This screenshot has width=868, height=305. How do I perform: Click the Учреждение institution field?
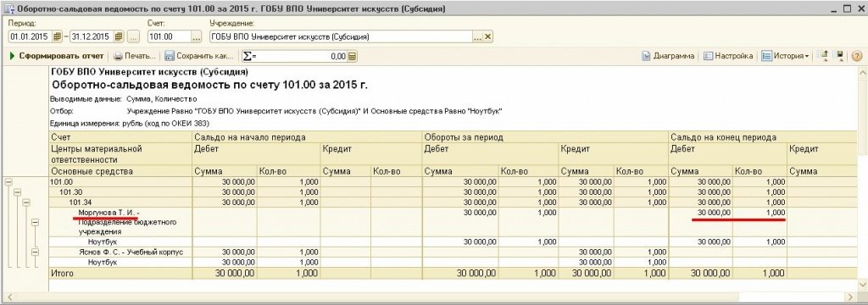(341, 37)
